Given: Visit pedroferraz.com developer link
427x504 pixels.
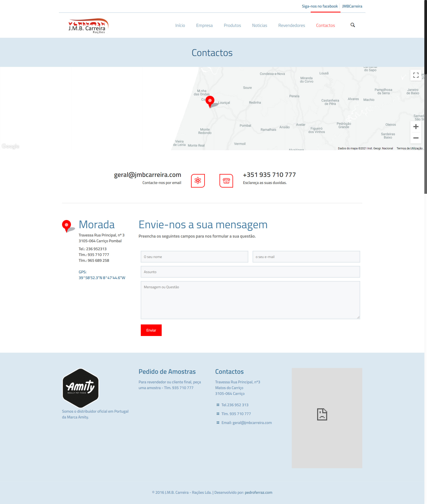Looking at the screenshot, I should click(x=258, y=492).
